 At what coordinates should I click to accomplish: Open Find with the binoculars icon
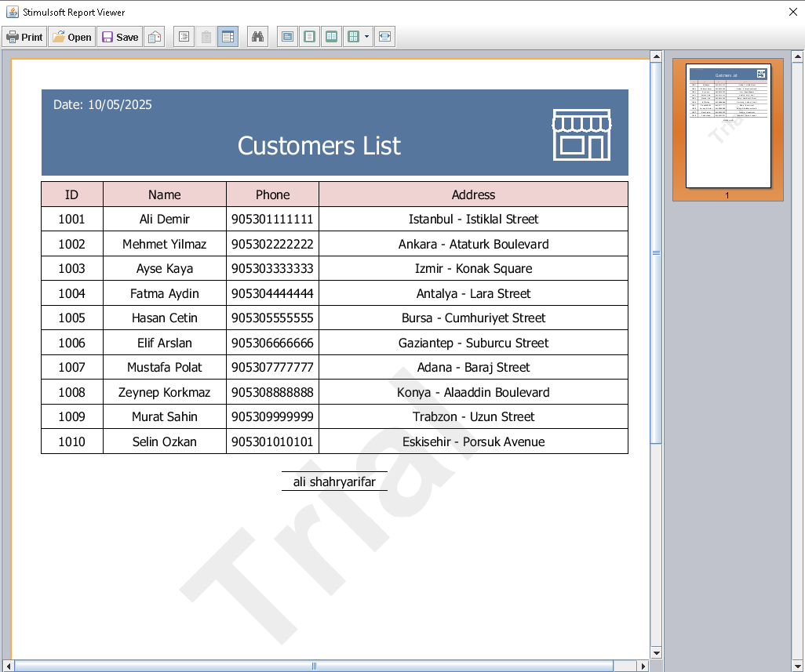click(257, 37)
